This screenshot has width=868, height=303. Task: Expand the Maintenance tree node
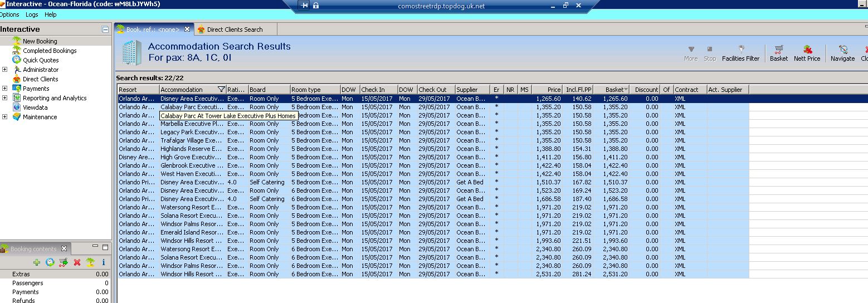point(5,117)
